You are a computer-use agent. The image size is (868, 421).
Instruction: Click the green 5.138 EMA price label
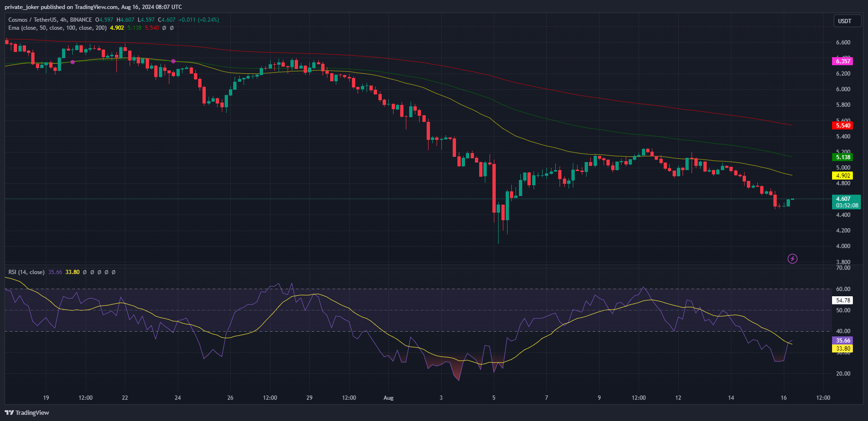(x=842, y=157)
